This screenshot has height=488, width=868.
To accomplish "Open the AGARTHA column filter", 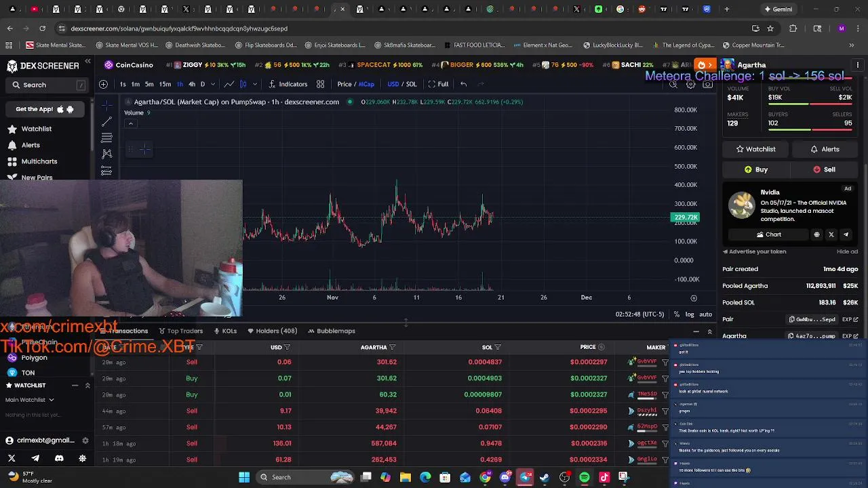I will tap(392, 348).
